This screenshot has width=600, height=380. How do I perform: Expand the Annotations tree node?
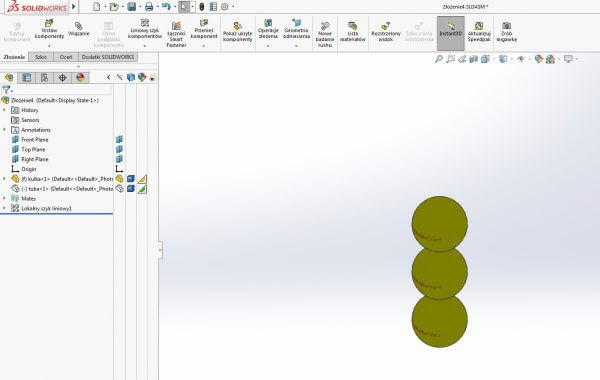coord(4,130)
